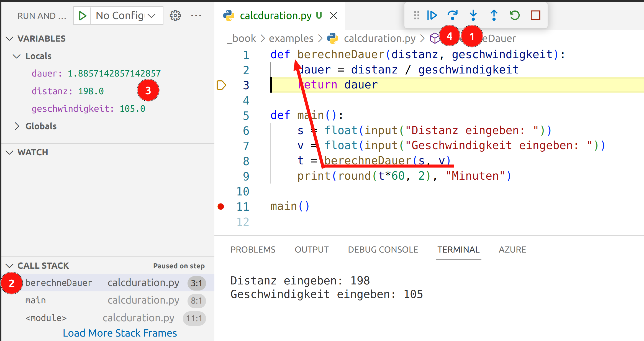
Task: Click the Restart debugging button
Action: pos(515,15)
